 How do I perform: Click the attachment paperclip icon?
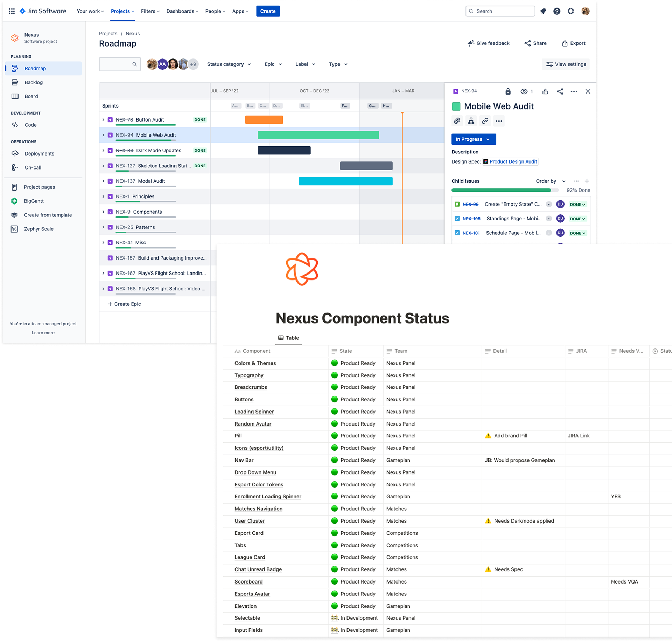pyautogui.click(x=457, y=121)
